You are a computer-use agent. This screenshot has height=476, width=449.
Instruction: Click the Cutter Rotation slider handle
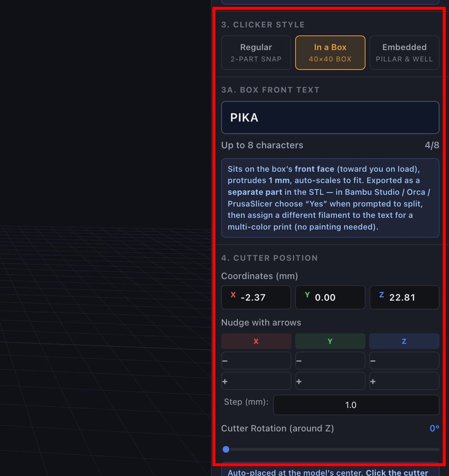226,450
